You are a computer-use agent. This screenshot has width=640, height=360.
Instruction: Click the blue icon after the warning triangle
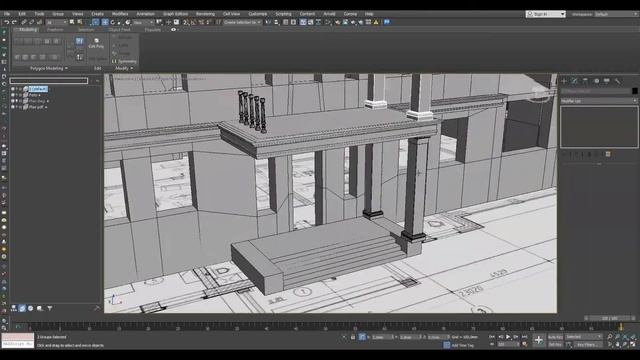click(x=387, y=22)
